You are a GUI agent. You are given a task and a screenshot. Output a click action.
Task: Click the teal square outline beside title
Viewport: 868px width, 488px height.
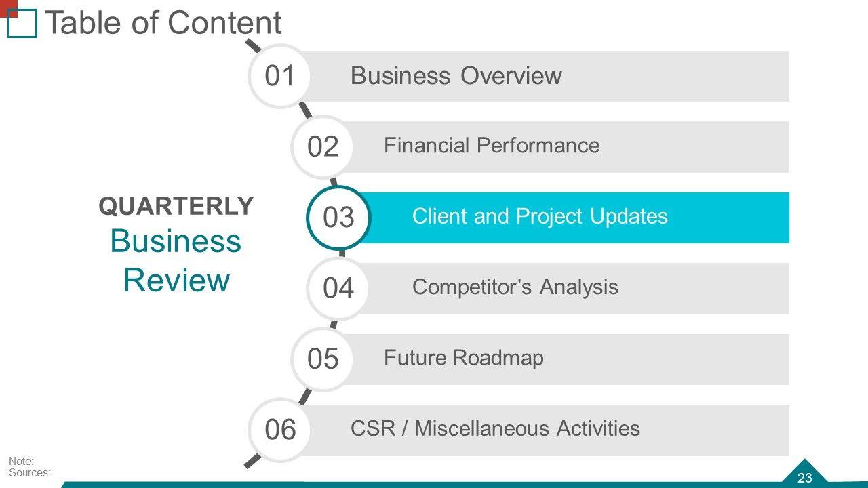pos(22,25)
